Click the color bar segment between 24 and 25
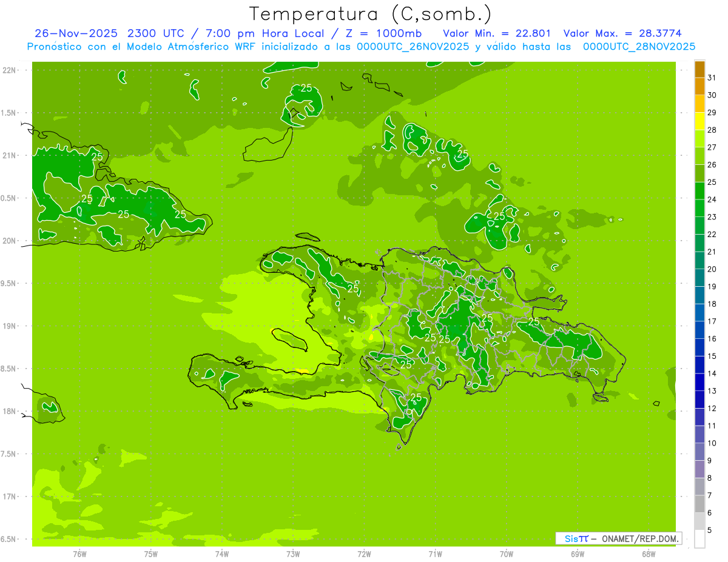This screenshot has height=562, width=728. pos(699,191)
